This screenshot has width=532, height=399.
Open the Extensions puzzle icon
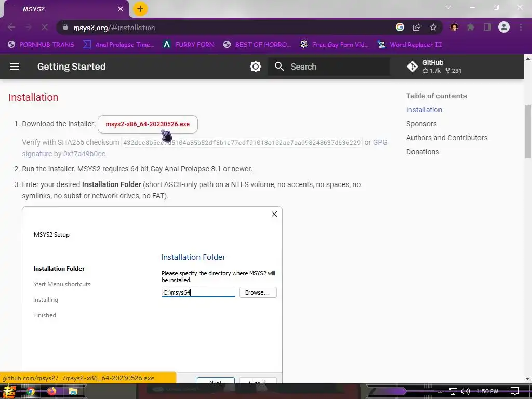tap(471, 27)
